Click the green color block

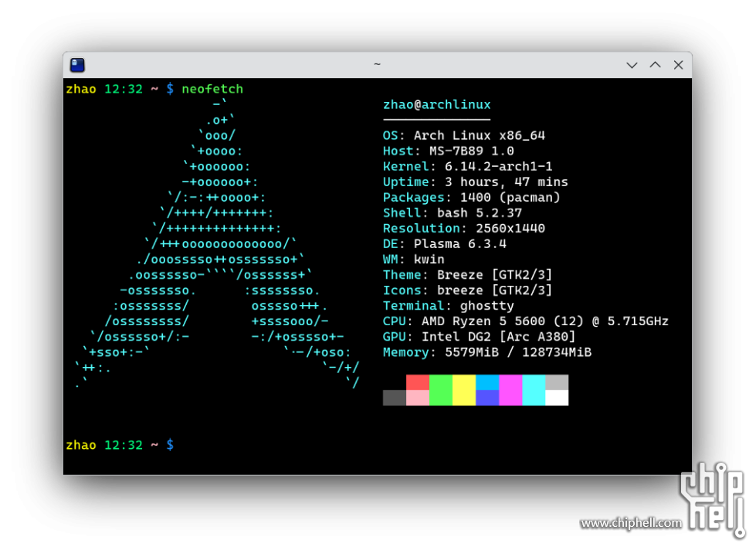tap(441, 390)
